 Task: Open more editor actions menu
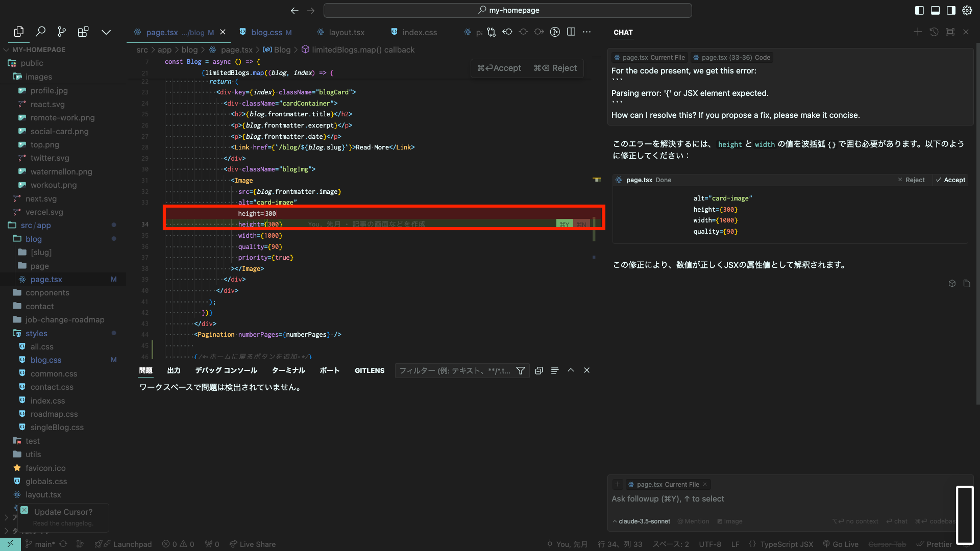pos(587,32)
